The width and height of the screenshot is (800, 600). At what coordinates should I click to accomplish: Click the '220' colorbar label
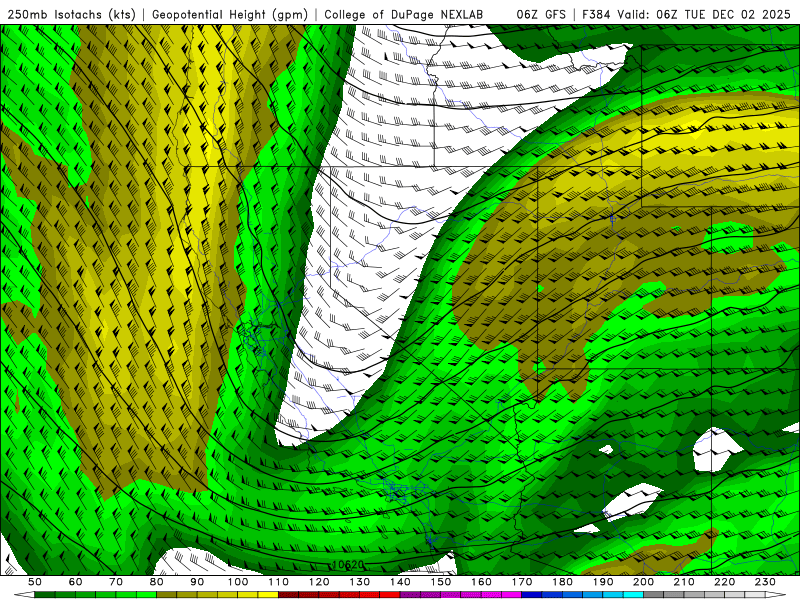coord(724,582)
